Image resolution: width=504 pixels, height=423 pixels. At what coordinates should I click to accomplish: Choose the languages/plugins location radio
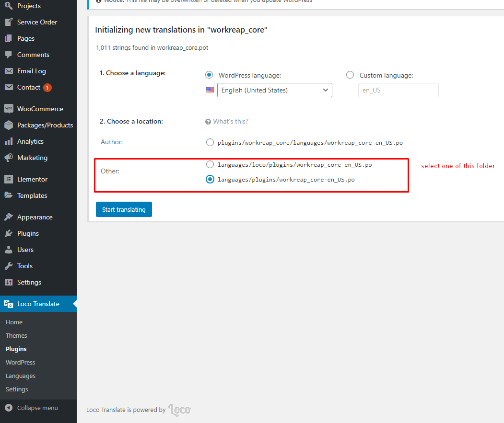pos(210,179)
